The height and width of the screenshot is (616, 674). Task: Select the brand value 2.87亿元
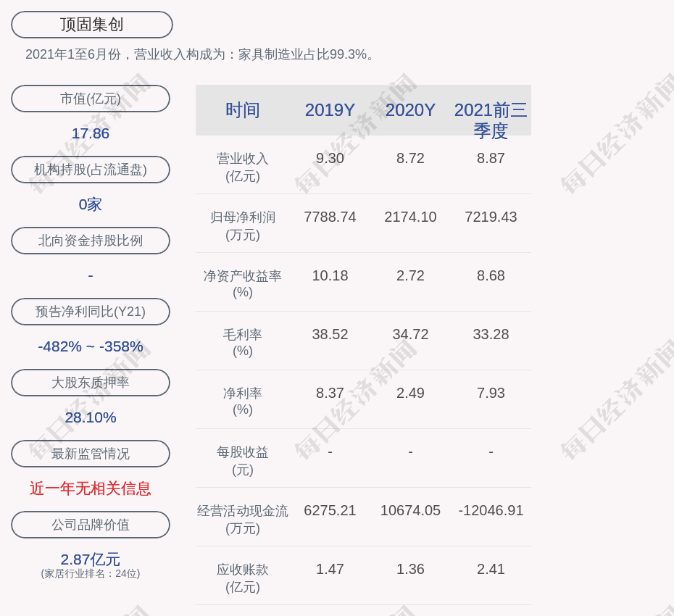click(x=91, y=559)
